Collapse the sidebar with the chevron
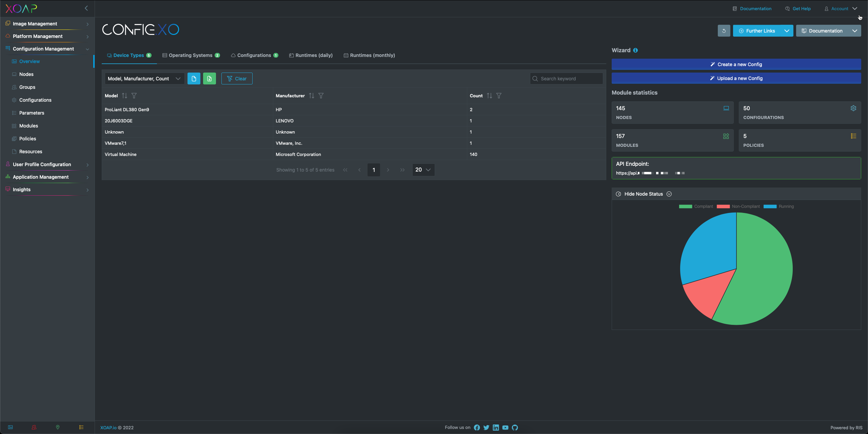Viewport: 868px width, 434px height. point(86,8)
